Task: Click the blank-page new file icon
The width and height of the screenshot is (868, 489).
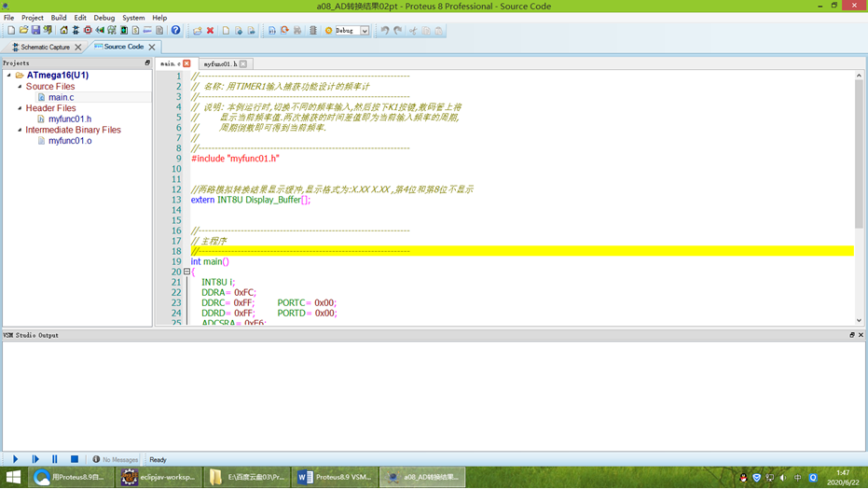Action: (x=226, y=31)
